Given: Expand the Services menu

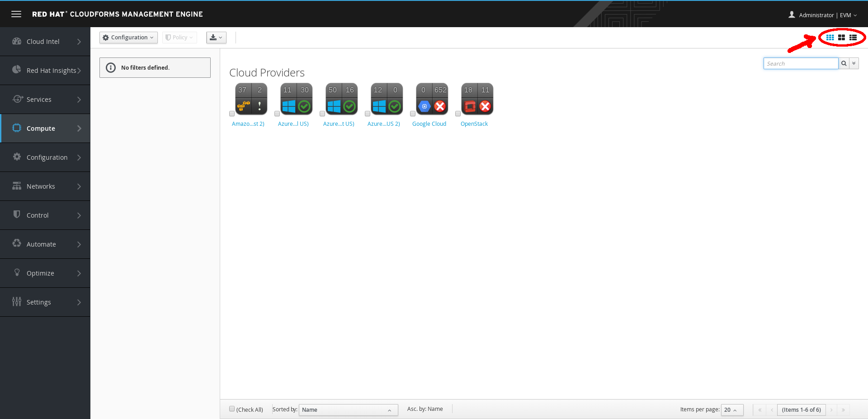Looking at the screenshot, I should point(45,100).
